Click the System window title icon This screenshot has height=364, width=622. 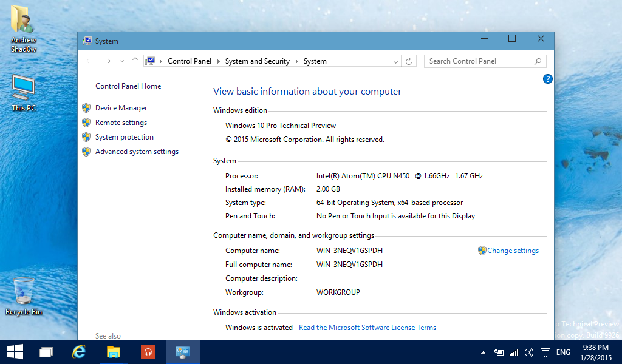[87, 41]
